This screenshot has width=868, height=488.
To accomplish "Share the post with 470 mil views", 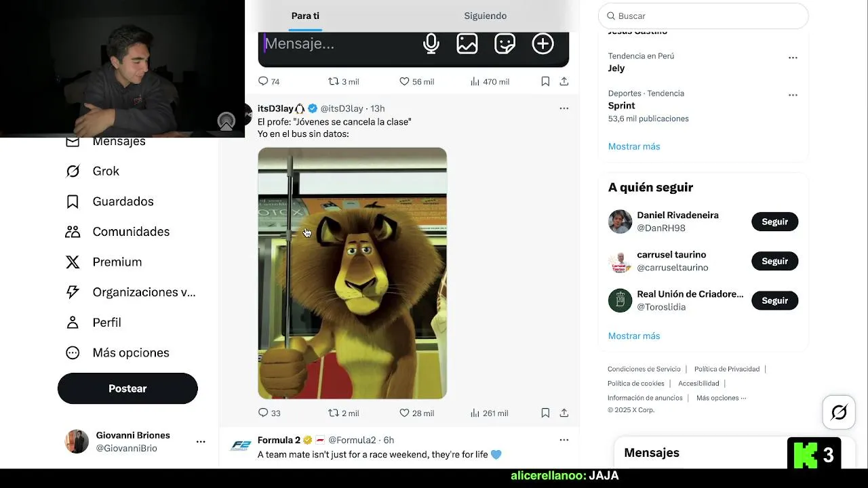I will [564, 81].
